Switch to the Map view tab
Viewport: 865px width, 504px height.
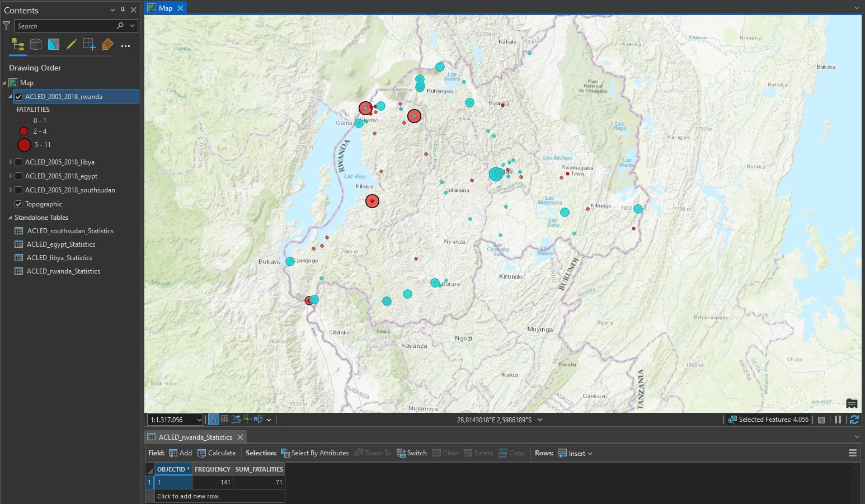166,8
